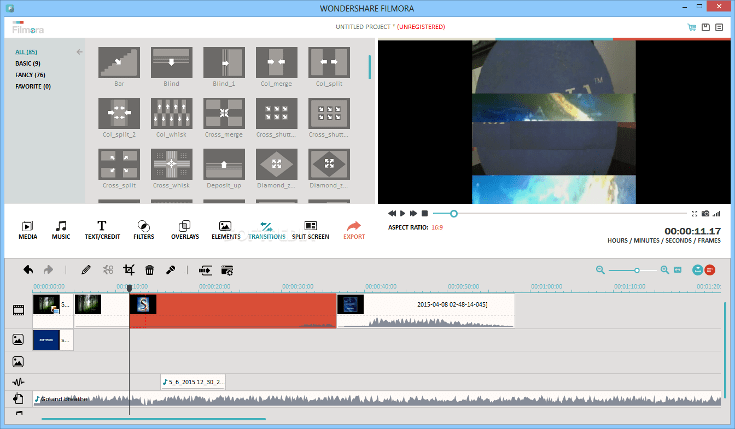The height and width of the screenshot is (429, 735).
Task: Click the Power Tool arrow icon beside the microphone
Action: [x=205, y=270]
